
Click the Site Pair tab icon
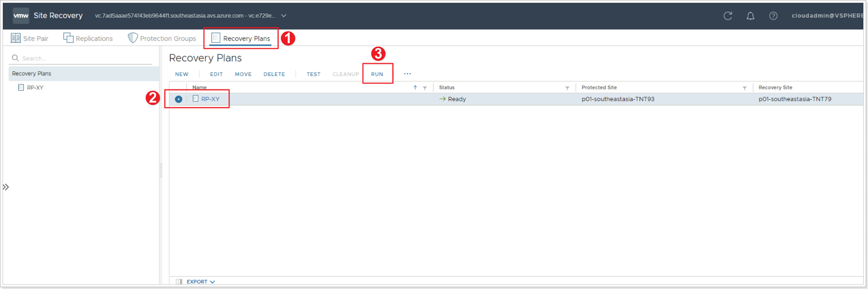[16, 38]
